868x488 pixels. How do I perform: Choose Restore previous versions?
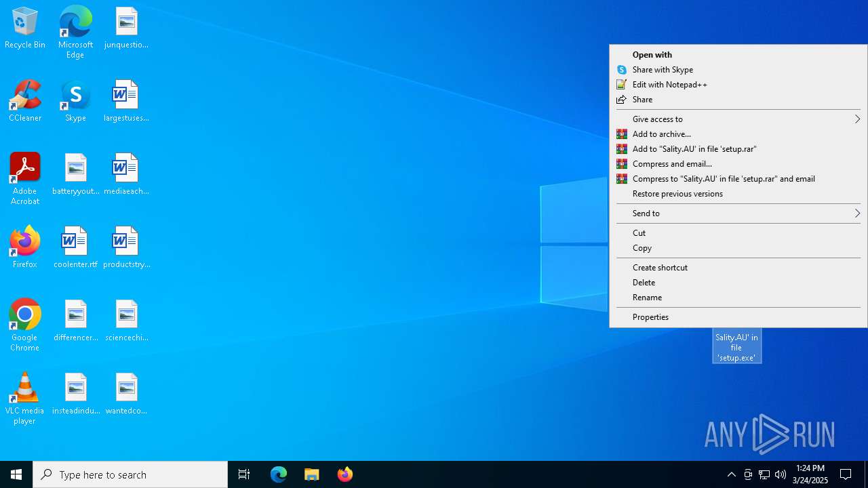pos(738,194)
